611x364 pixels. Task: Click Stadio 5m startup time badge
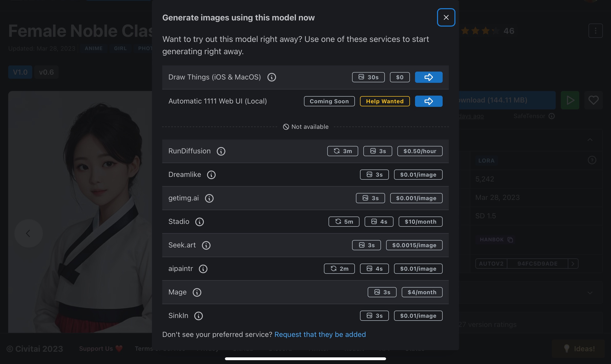(x=344, y=222)
